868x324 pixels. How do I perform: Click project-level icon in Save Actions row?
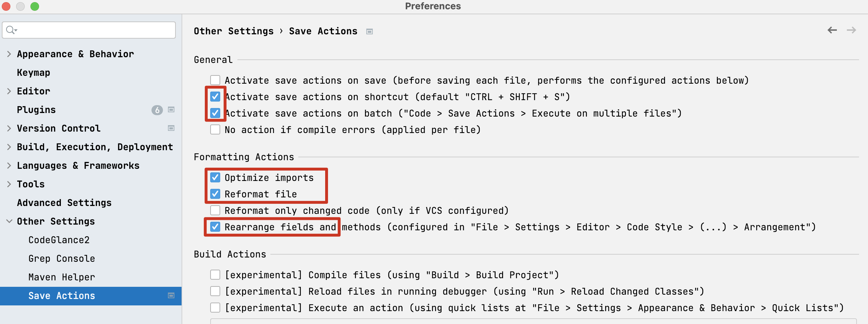click(171, 296)
